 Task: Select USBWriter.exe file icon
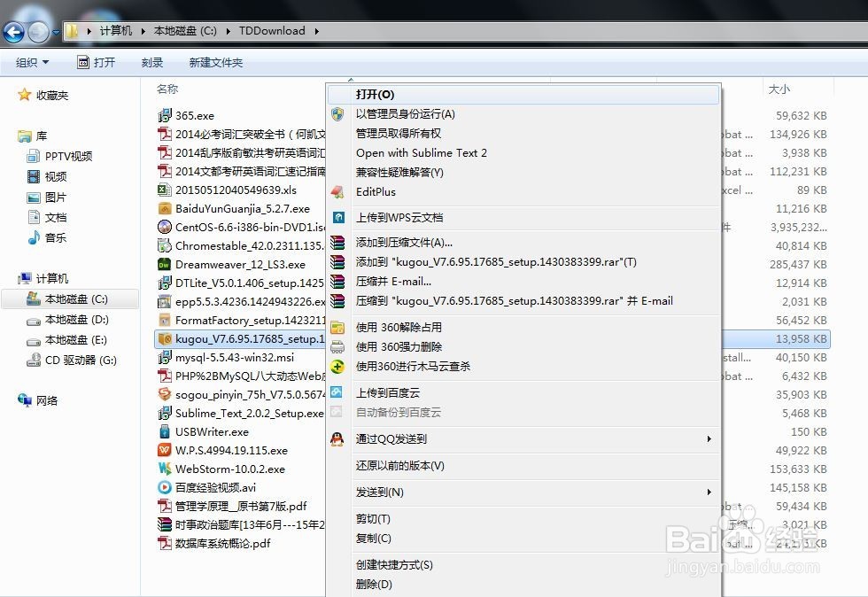(x=165, y=431)
